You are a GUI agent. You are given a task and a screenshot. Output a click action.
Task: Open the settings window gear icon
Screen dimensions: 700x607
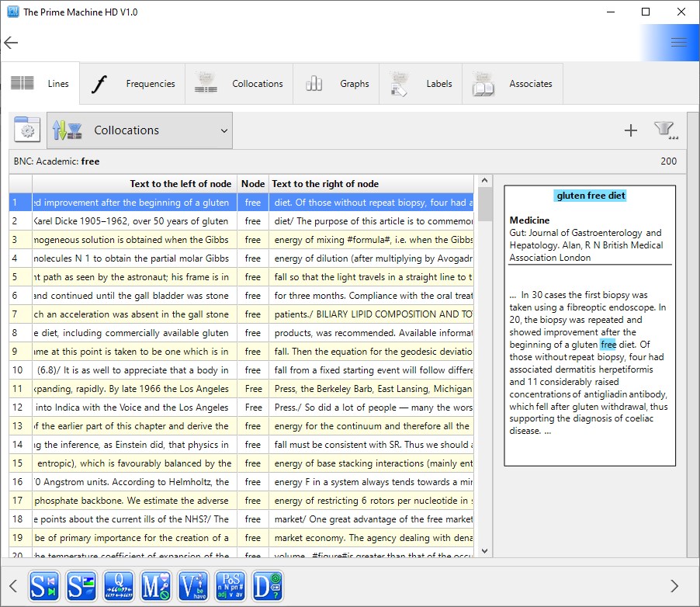point(27,130)
